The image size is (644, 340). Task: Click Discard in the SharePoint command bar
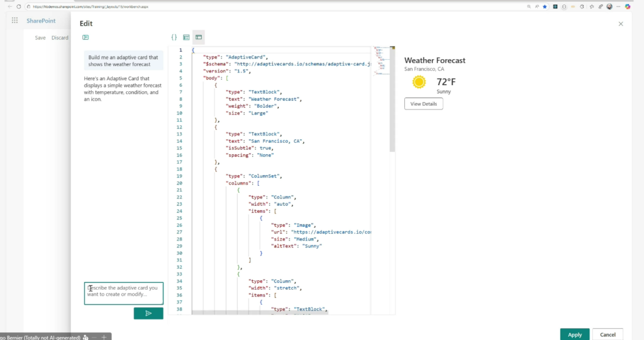60,38
